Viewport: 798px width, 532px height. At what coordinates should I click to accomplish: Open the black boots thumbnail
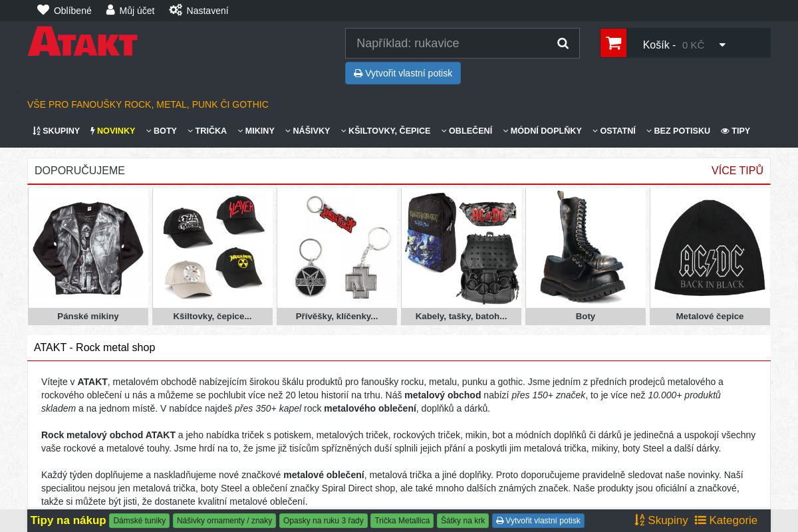(x=586, y=248)
